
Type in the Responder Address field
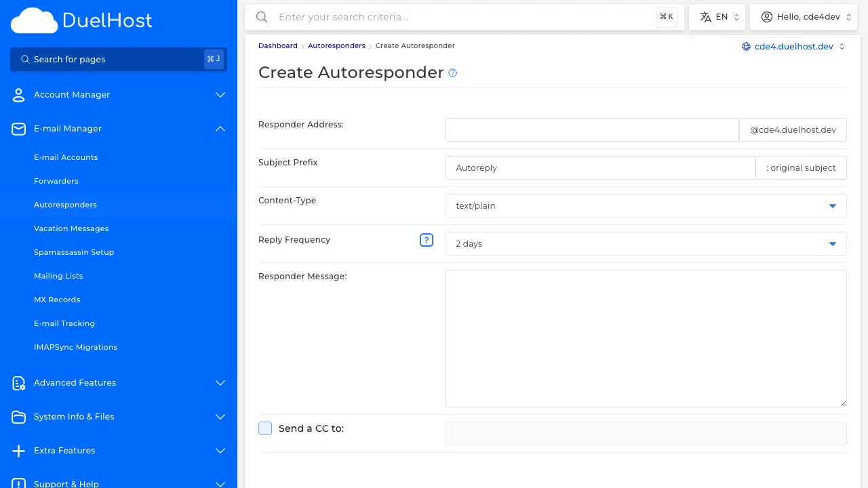click(591, 129)
